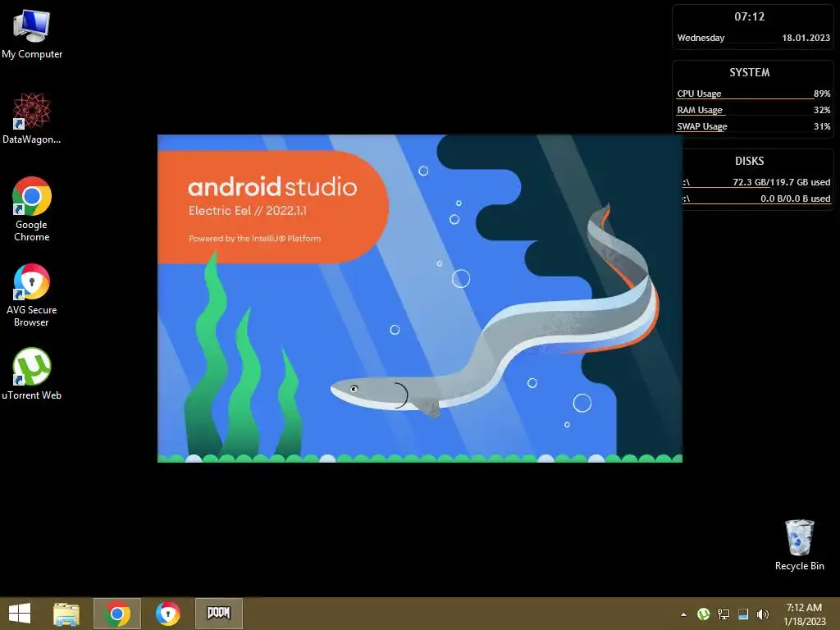Click the 18.01.2023 date in widget
Image resolution: width=840 pixels, height=630 pixels.
(x=806, y=38)
